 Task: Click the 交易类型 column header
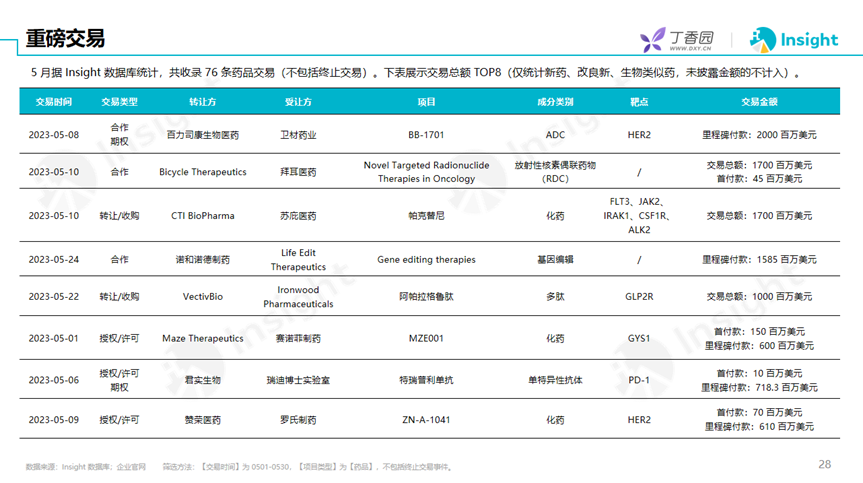tap(119, 102)
